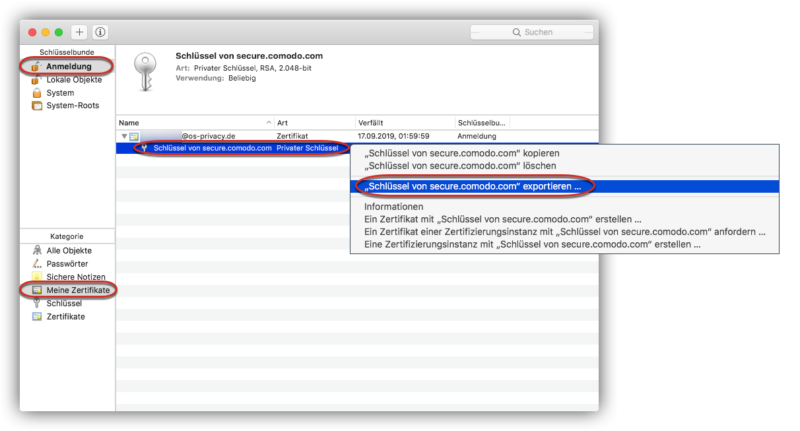This screenshot has height=431, width=800.
Task: Click header title Schlüssel von secure.comodo.com
Action: tap(249, 56)
